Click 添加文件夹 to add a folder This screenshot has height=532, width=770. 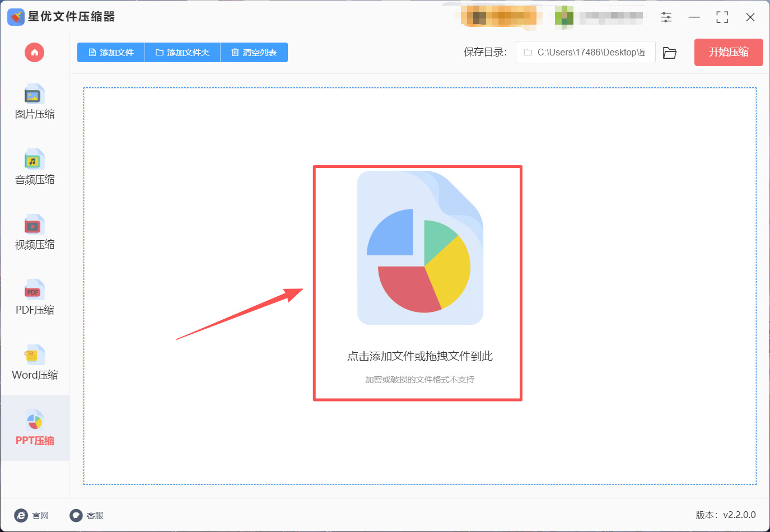(183, 53)
